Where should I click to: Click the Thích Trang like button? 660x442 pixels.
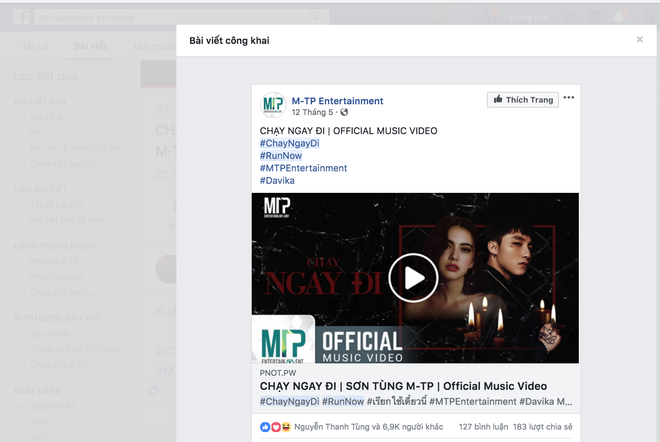click(x=523, y=100)
